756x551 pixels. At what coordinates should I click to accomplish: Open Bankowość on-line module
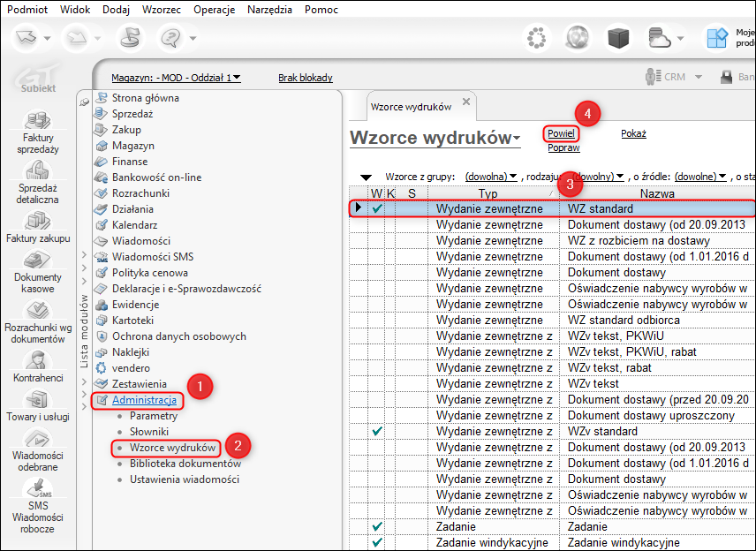coord(156,177)
